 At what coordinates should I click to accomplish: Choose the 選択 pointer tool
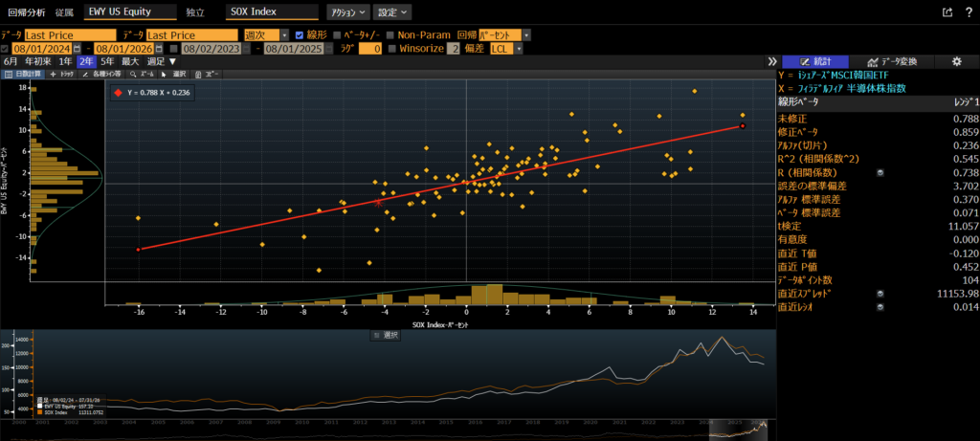[x=174, y=74]
